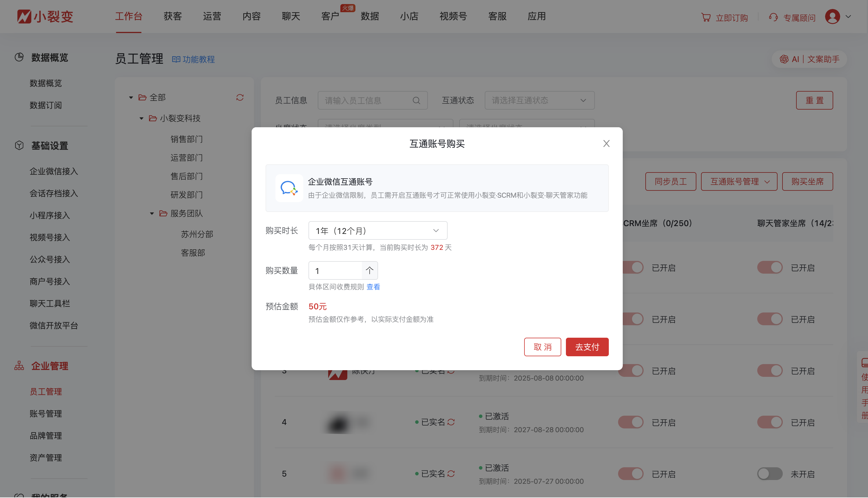This screenshot has width=868, height=498.
Task: Close the 互通账号购买 dialog
Action: [x=606, y=144]
